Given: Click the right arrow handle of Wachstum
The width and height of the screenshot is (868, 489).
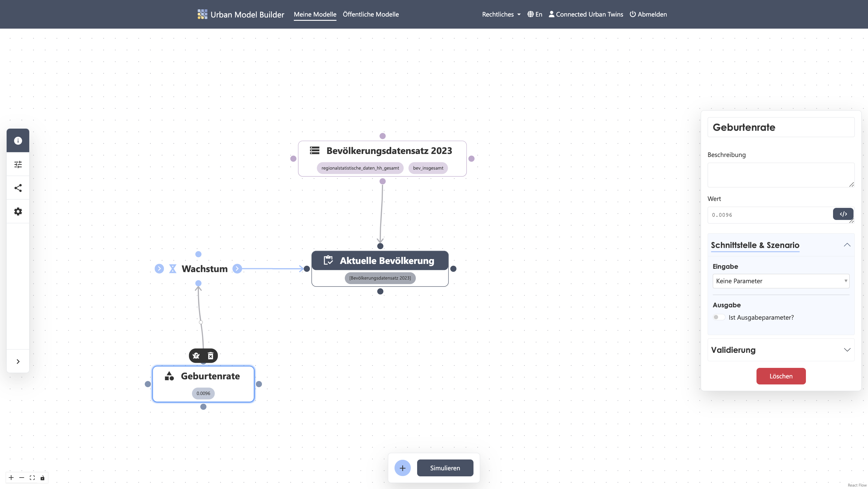Looking at the screenshot, I should (237, 268).
